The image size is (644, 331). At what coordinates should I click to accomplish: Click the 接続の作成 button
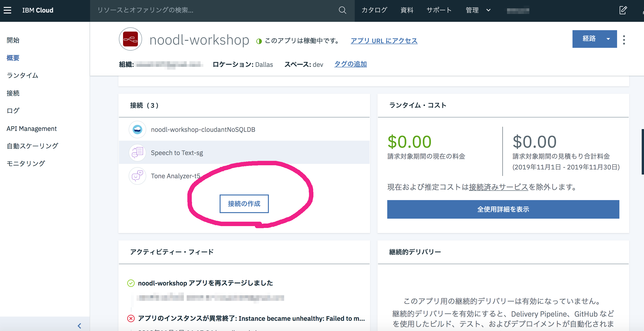coord(244,204)
